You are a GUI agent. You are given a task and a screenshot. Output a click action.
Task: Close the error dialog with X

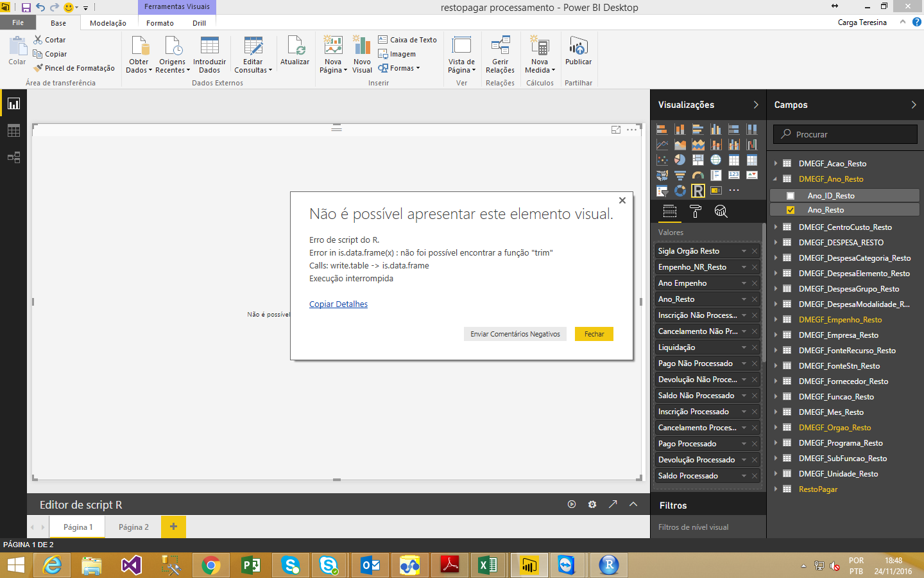622,200
